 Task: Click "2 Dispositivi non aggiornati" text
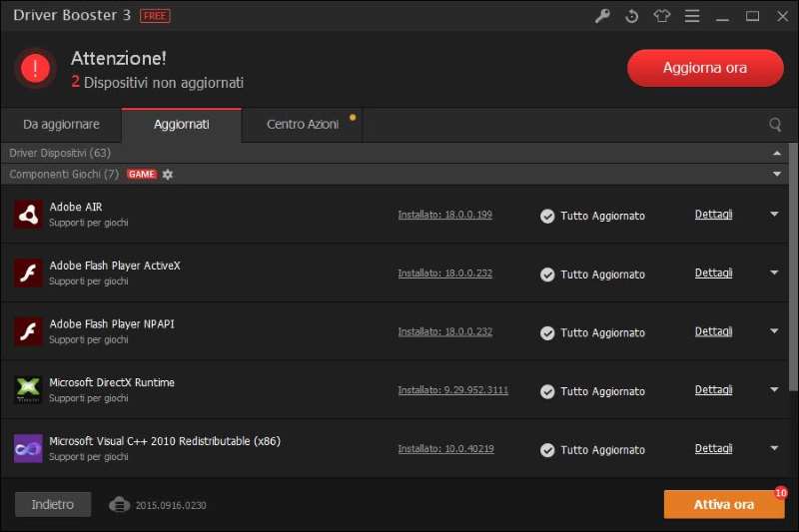coord(157,83)
